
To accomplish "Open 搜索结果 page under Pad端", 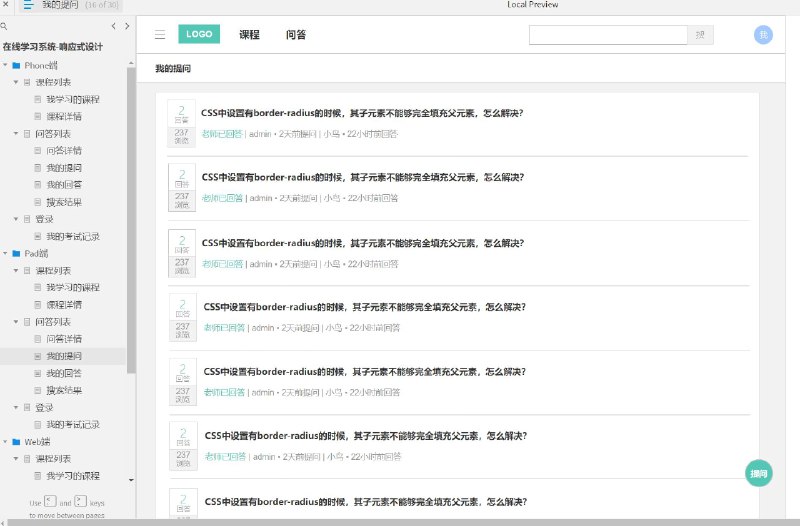I will click(64, 390).
